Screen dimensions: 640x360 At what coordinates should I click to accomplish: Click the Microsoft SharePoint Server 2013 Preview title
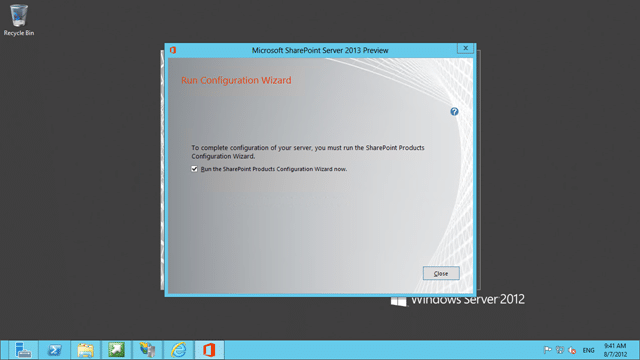point(320,50)
